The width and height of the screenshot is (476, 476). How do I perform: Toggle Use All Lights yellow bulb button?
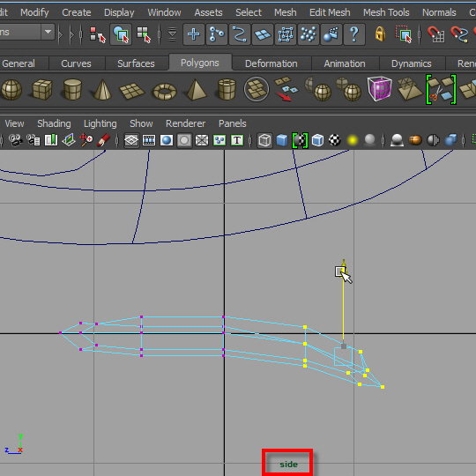352,140
